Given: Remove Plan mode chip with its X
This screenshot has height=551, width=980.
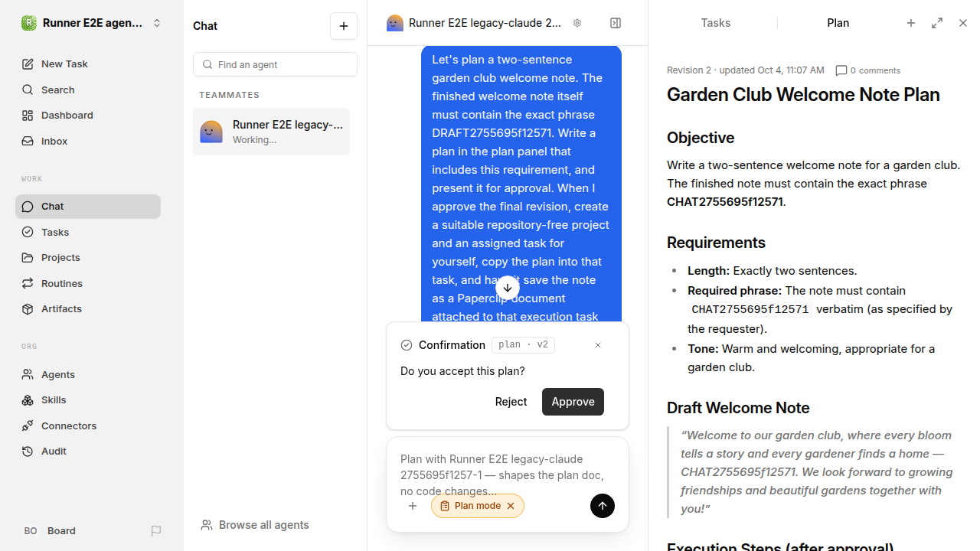Looking at the screenshot, I should (511, 506).
